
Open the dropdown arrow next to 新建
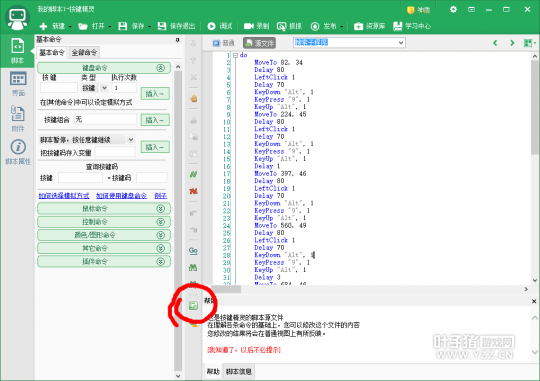(70, 27)
